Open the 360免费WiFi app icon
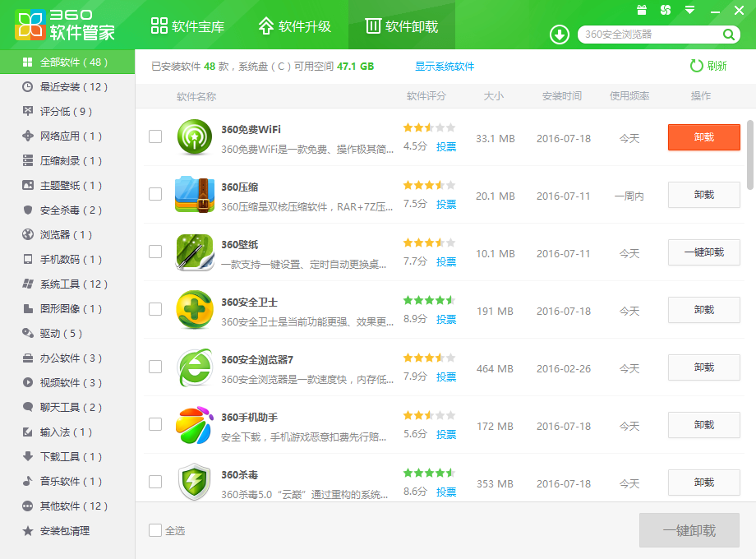This screenshot has height=559, width=756. [194, 137]
